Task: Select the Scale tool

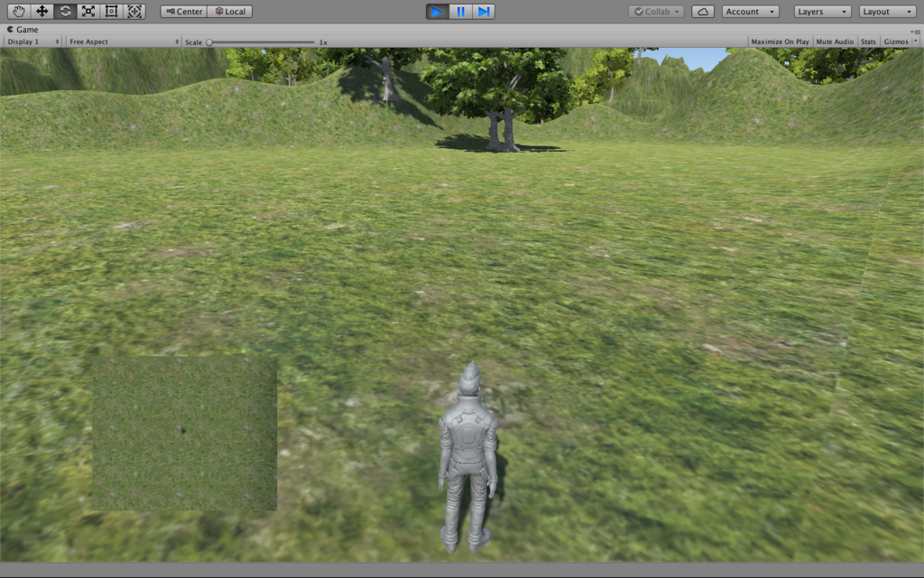Action: (88, 11)
